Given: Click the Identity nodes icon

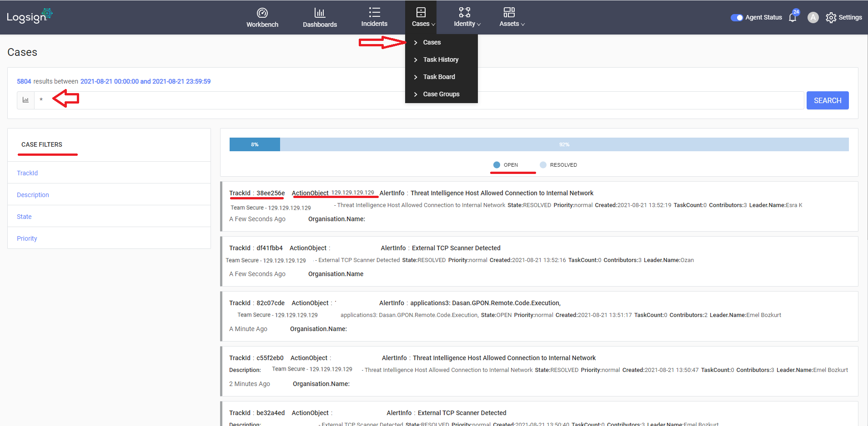Looking at the screenshot, I should [x=465, y=12].
